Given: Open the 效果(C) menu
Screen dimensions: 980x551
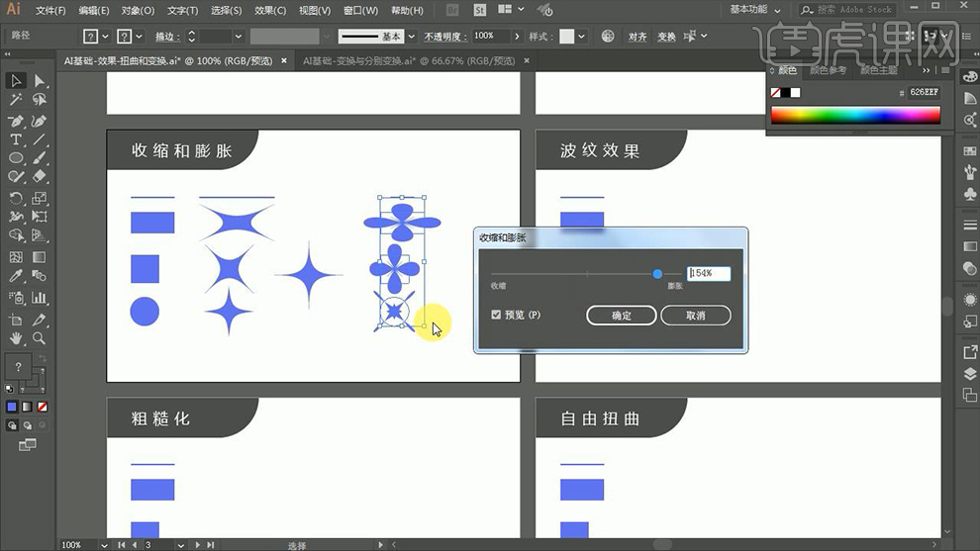Looking at the screenshot, I should pyautogui.click(x=270, y=11).
